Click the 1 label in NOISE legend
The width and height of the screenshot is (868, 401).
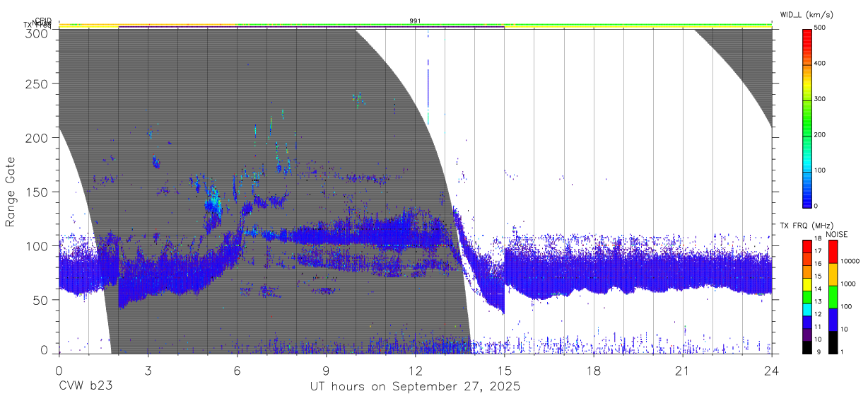(x=841, y=351)
